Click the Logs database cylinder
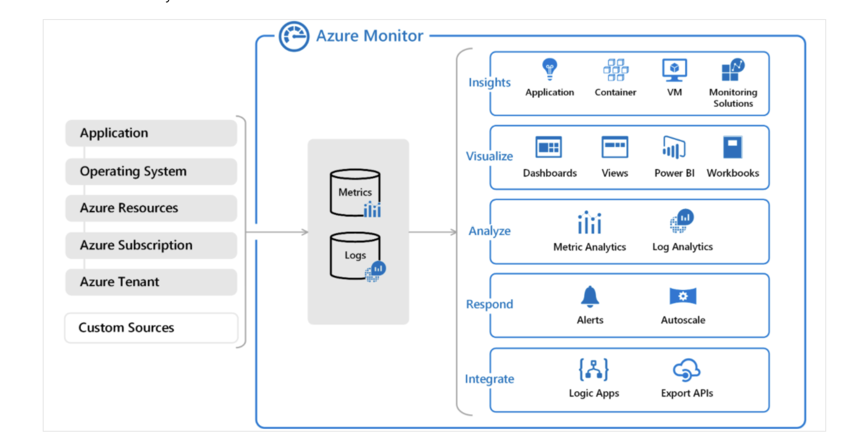The height and width of the screenshot is (444, 868). [355, 256]
